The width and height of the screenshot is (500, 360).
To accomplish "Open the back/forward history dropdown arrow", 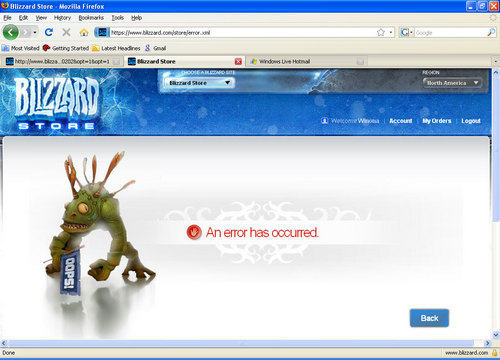I will click(35, 32).
